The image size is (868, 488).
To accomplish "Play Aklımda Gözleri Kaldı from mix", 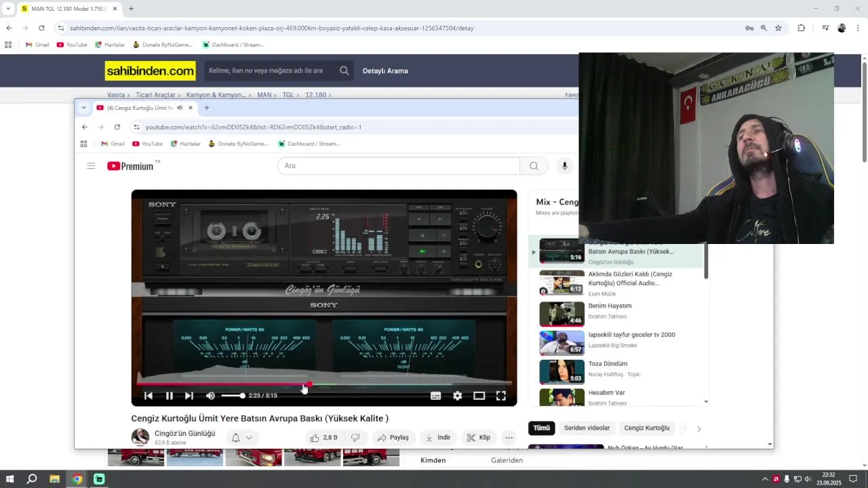I will [620, 283].
